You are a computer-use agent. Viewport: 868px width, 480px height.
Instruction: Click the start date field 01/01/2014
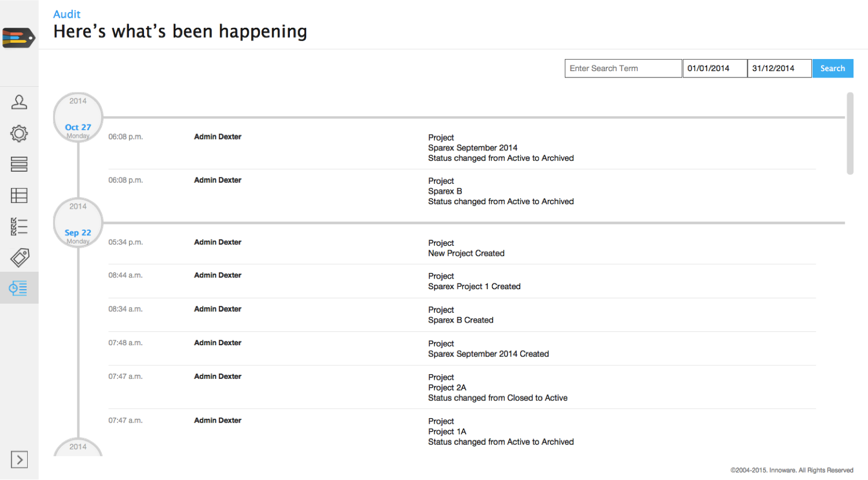coord(715,68)
